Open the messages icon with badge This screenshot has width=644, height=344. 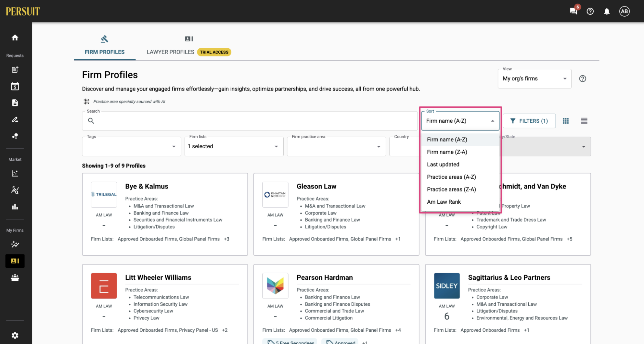574,11
